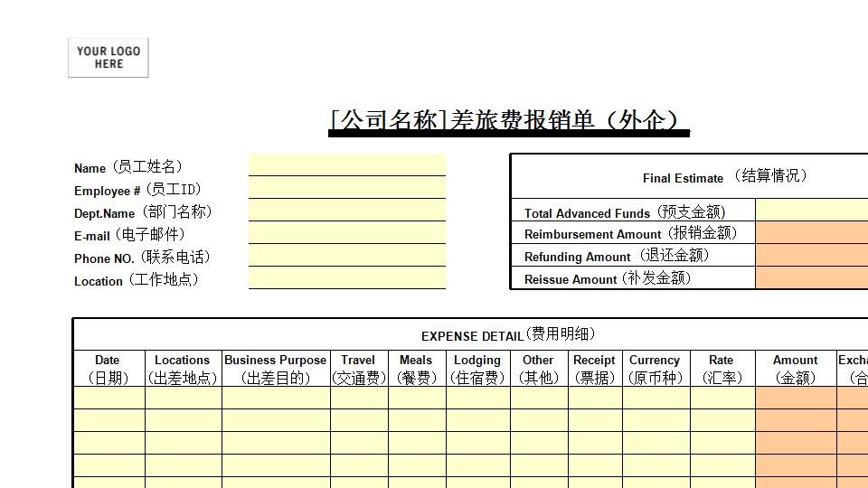Viewport: 868px width, 488px height.
Task: Select the Currency (原币种) column header
Action: [656, 369]
